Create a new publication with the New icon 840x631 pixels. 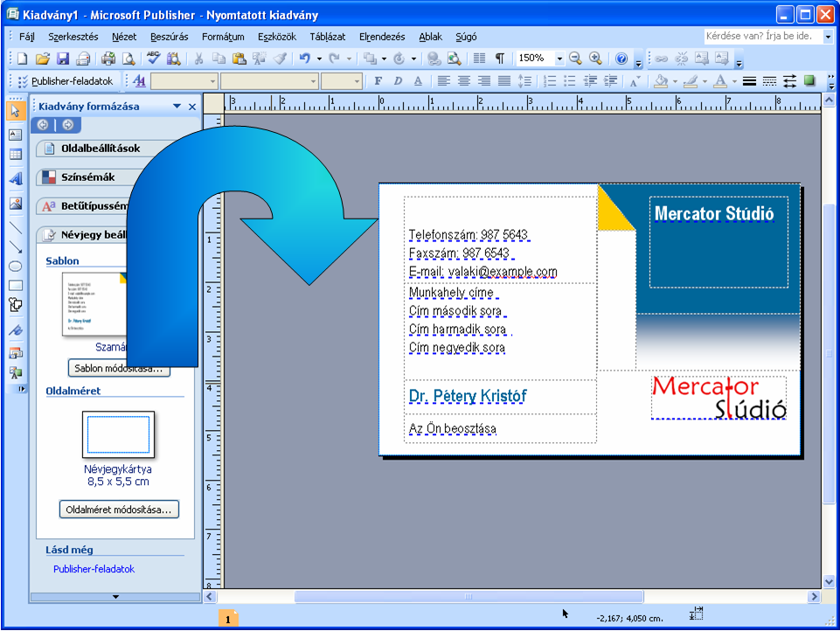coord(22,59)
